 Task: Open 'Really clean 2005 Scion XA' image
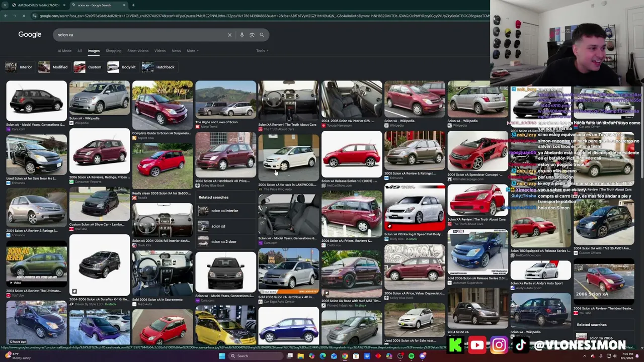pyautogui.click(x=163, y=165)
